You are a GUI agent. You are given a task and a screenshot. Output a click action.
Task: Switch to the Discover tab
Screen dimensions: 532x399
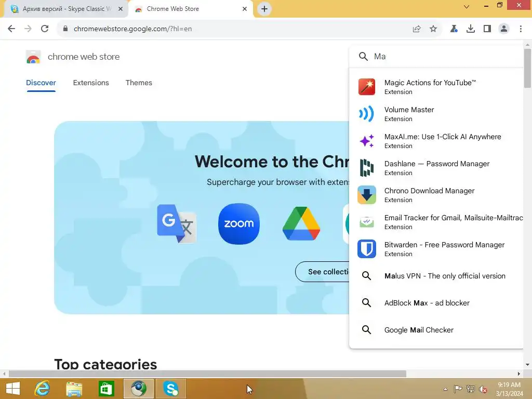pos(41,83)
